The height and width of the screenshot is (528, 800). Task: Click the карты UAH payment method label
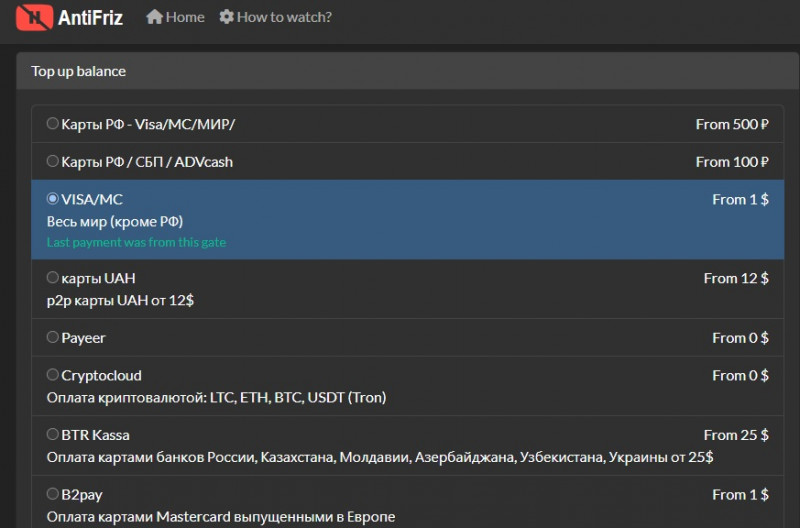click(x=98, y=279)
